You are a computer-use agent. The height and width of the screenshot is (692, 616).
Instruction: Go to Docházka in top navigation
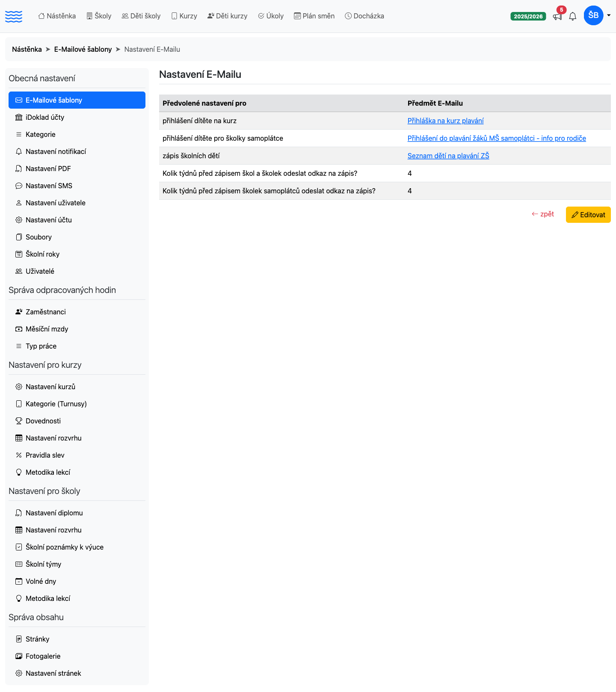click(x=364, y=16)
